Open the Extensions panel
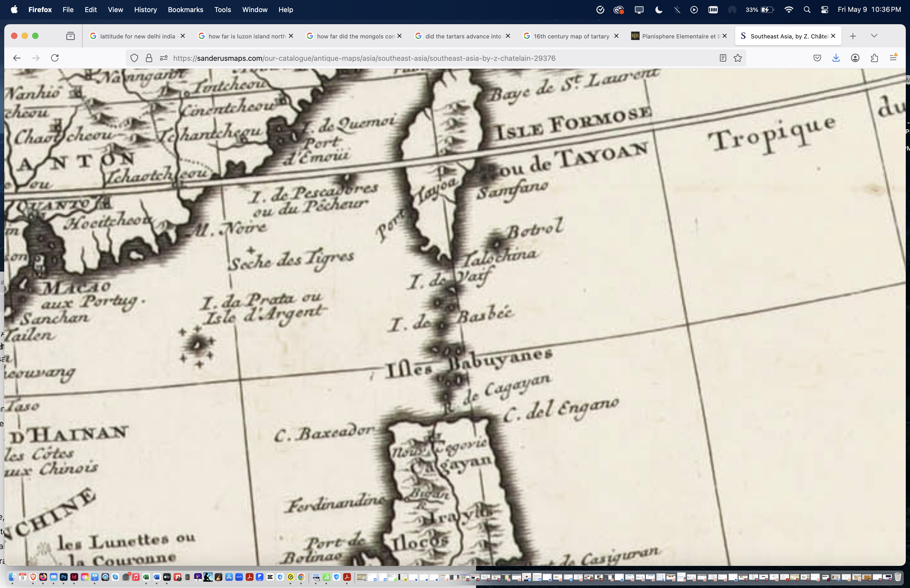 point(874,58)
